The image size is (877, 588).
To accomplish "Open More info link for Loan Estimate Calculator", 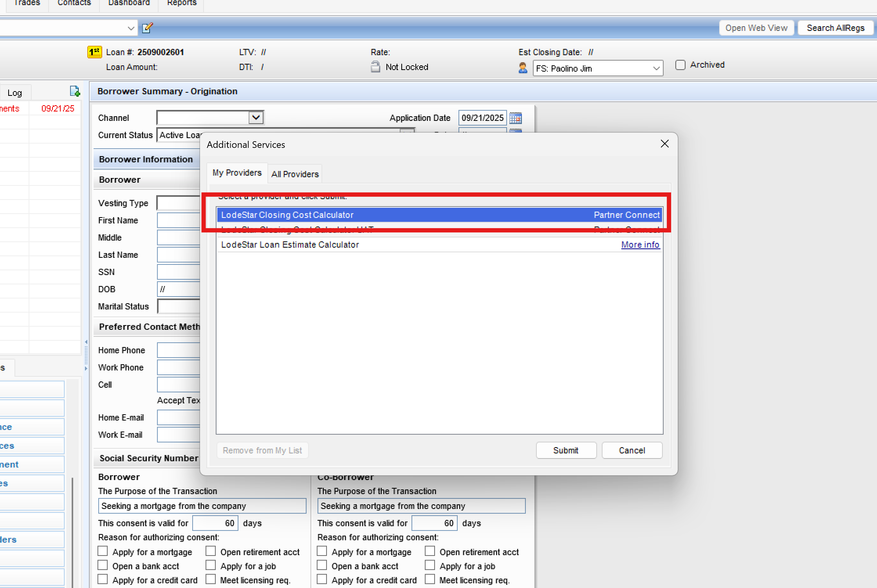I will (x=640, y=245).
